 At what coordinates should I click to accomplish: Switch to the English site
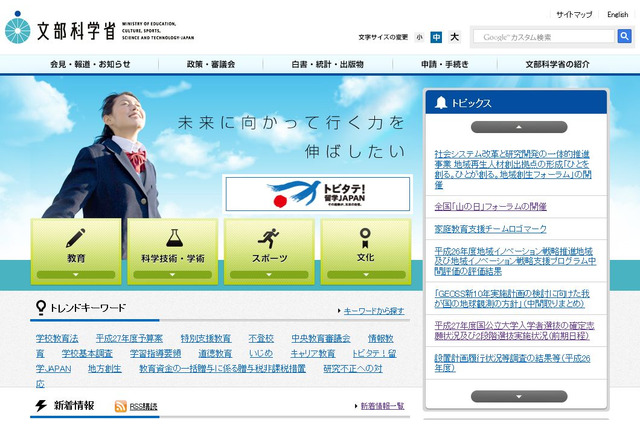618,15
